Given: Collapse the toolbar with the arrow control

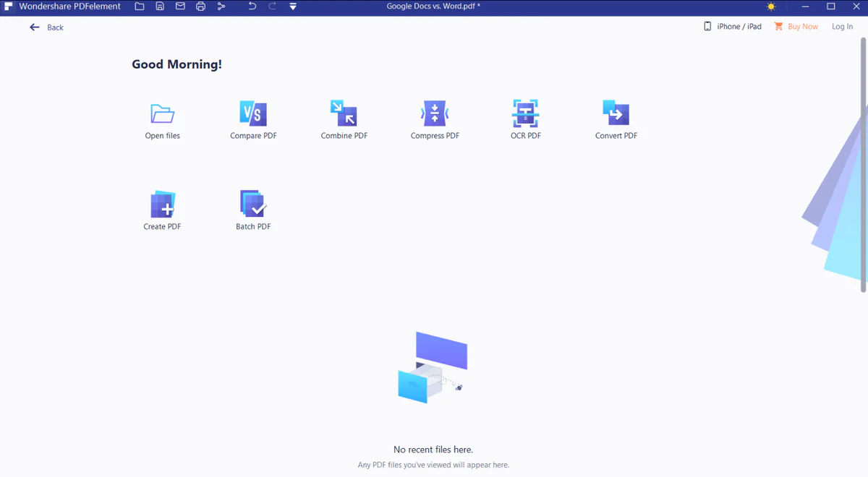Looking at the screenshot, I should pos(292,7).
